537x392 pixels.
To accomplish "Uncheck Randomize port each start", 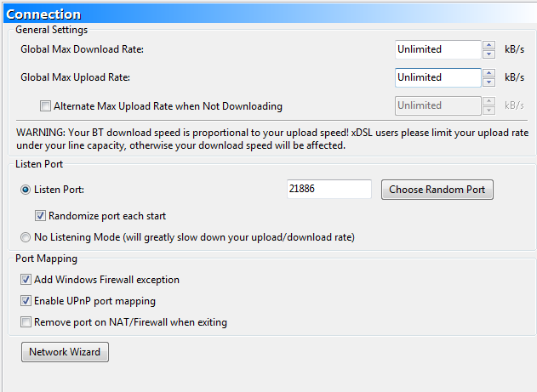I will tap(40, 216).
